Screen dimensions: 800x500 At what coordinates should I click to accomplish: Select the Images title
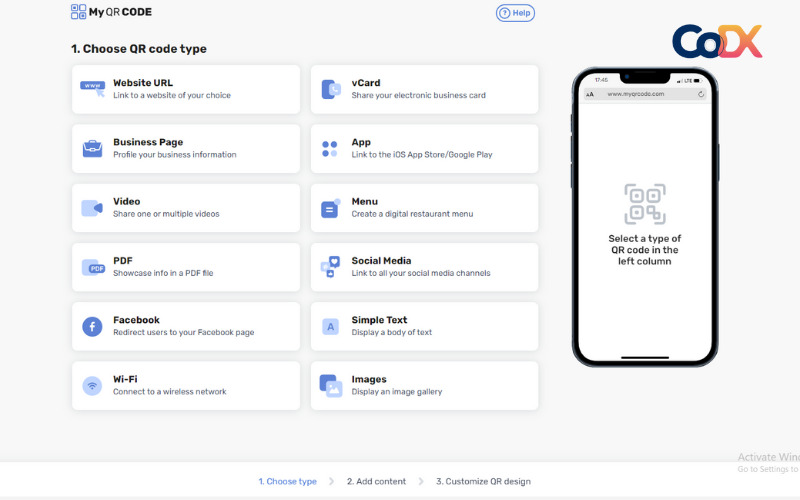[x=369, y=379]
